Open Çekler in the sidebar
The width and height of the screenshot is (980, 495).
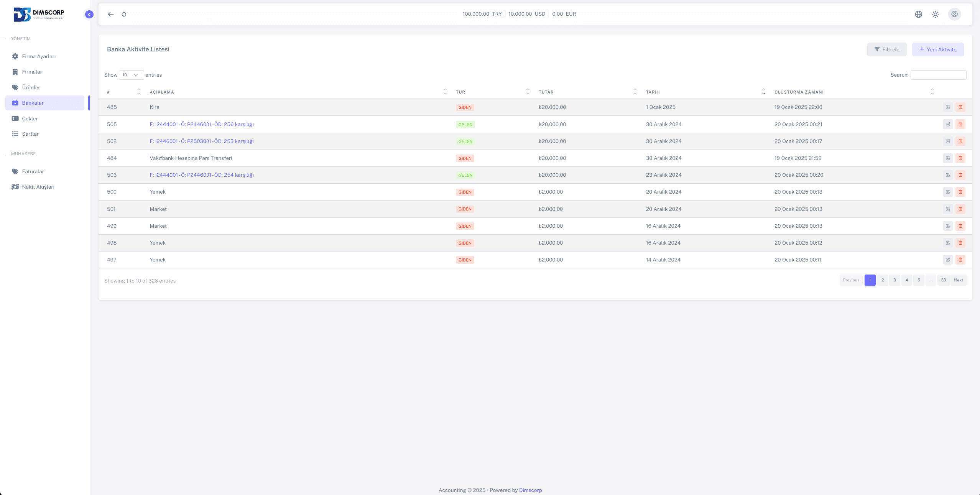[x=30, y=118]
